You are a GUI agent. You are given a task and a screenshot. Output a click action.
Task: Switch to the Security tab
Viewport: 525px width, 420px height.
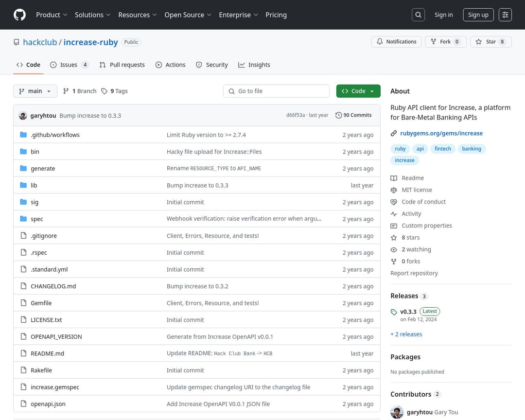tap(212, 65)
